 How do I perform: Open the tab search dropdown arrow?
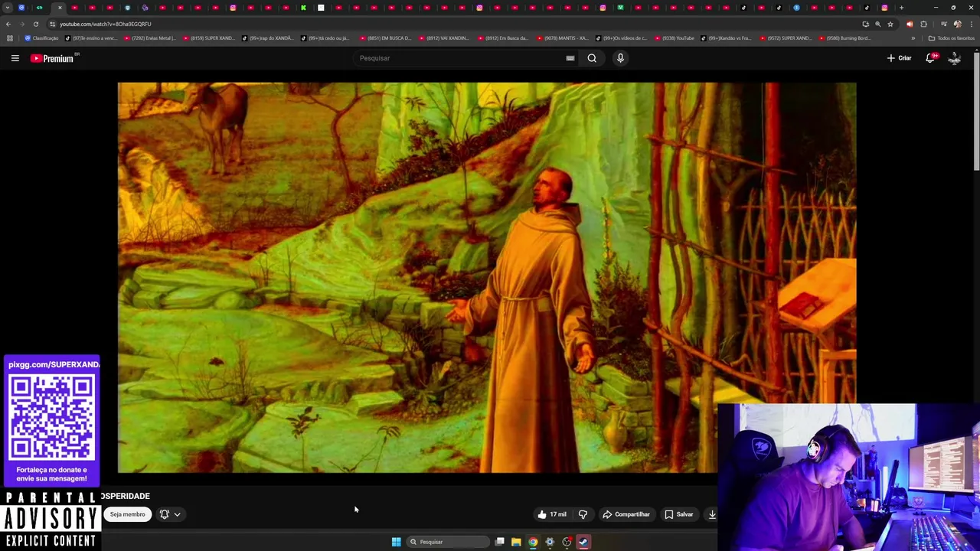click(x=8, y=8)
